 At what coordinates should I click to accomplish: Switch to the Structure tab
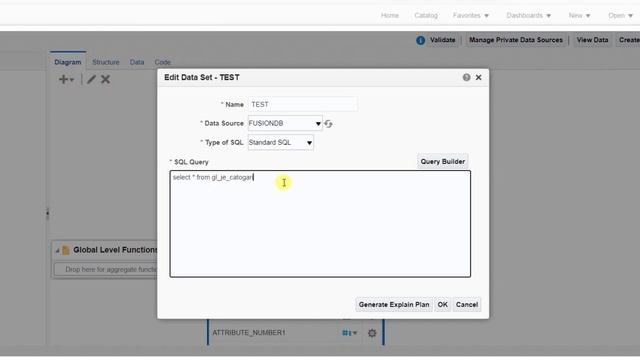point(106,62)
